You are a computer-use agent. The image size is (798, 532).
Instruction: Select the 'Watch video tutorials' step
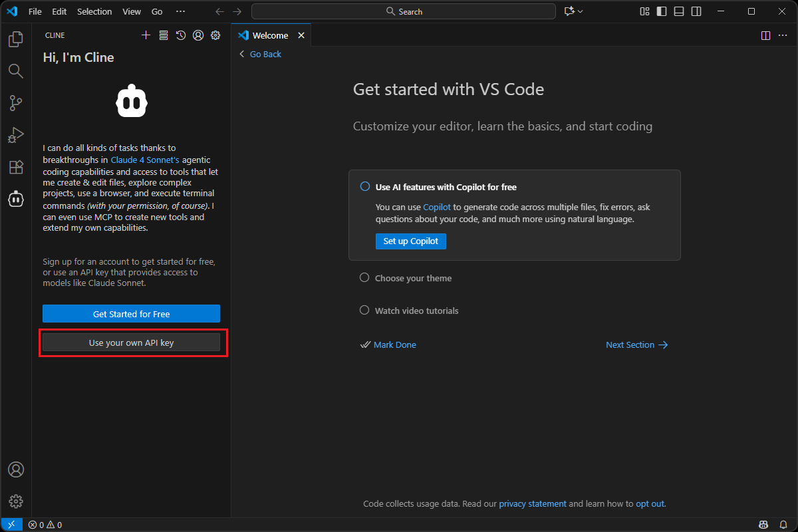click(x=416, y=311)
